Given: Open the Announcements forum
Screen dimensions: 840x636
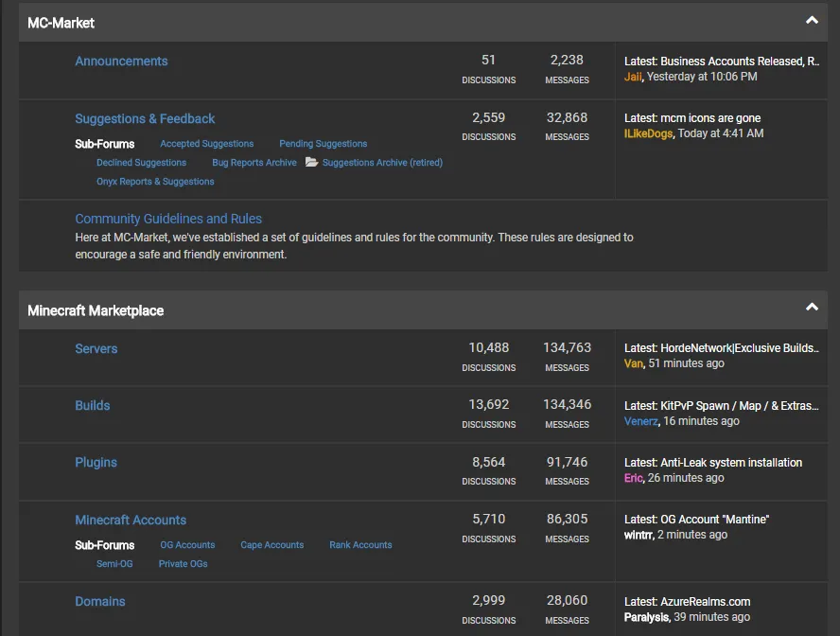Looking at the screenshot, I should click(x=121, y=62).
